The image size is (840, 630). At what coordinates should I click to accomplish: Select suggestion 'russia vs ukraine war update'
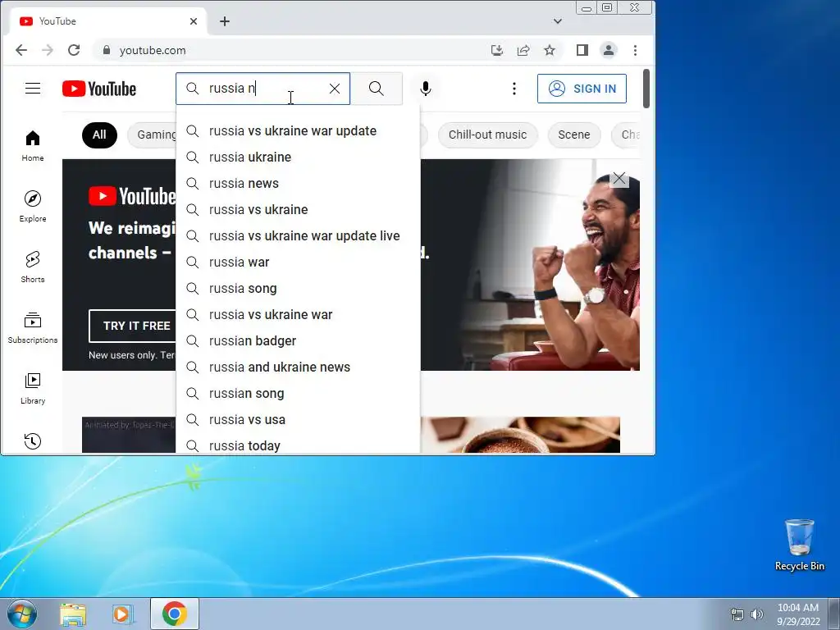point(298,131)
